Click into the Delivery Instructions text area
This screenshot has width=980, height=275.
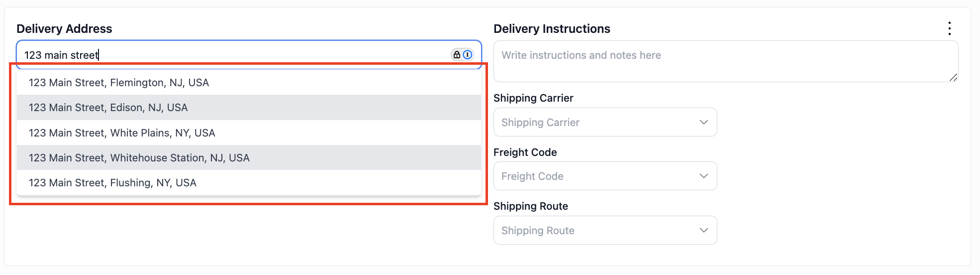(x=726, y=61)
